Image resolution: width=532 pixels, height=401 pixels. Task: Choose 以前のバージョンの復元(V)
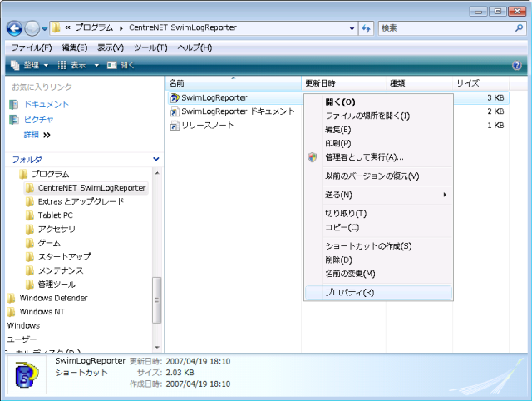click(379, 176)
